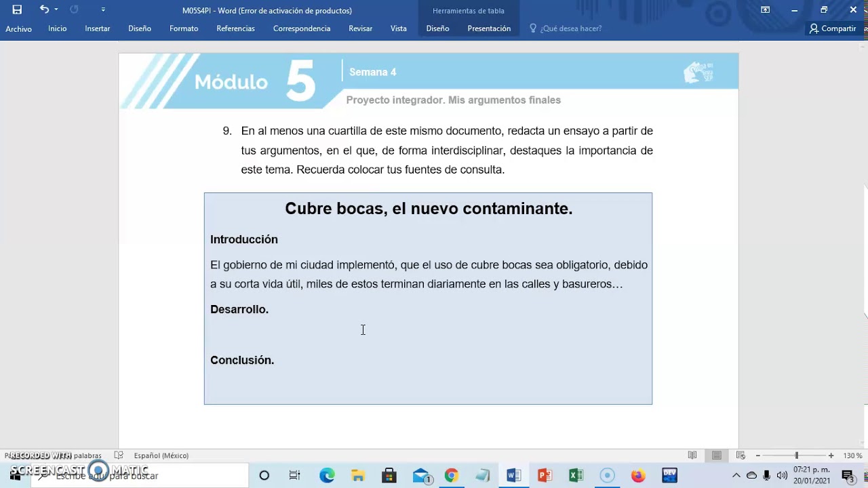868x488 pixels.
Task: Click the zoom in plus button
Action: point(831,455)
